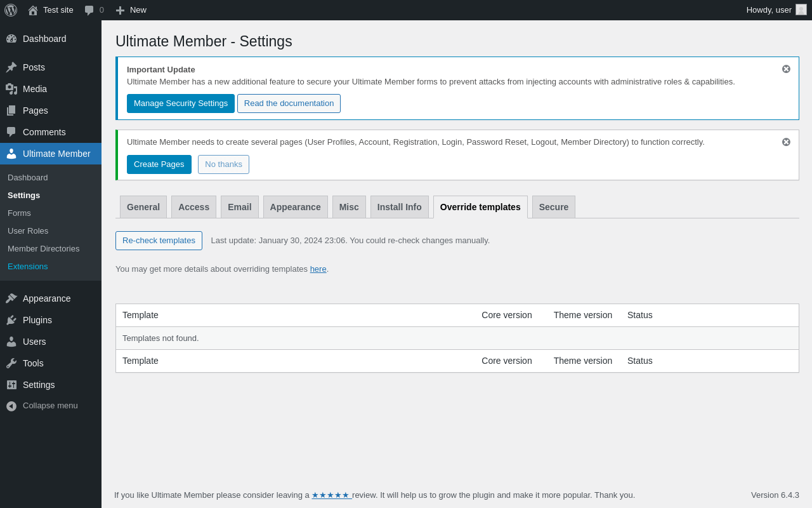
Task: Open the five-star review link
Action: [331, 495]
